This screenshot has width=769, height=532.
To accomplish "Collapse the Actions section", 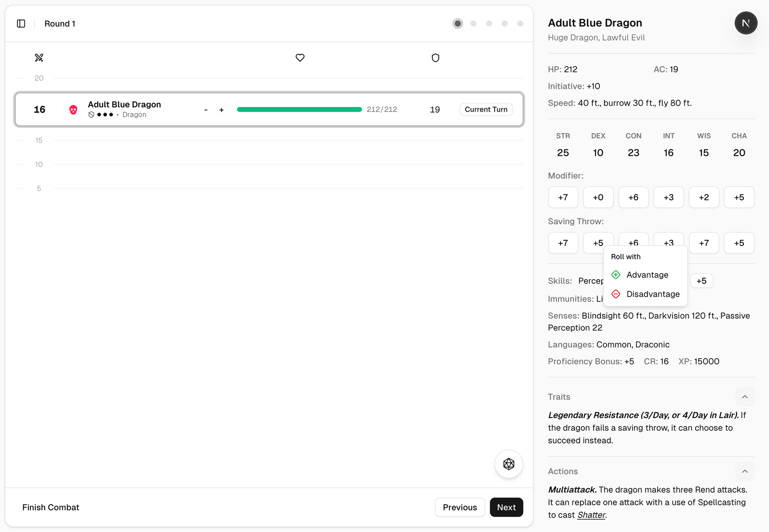I will click(745, 471).
